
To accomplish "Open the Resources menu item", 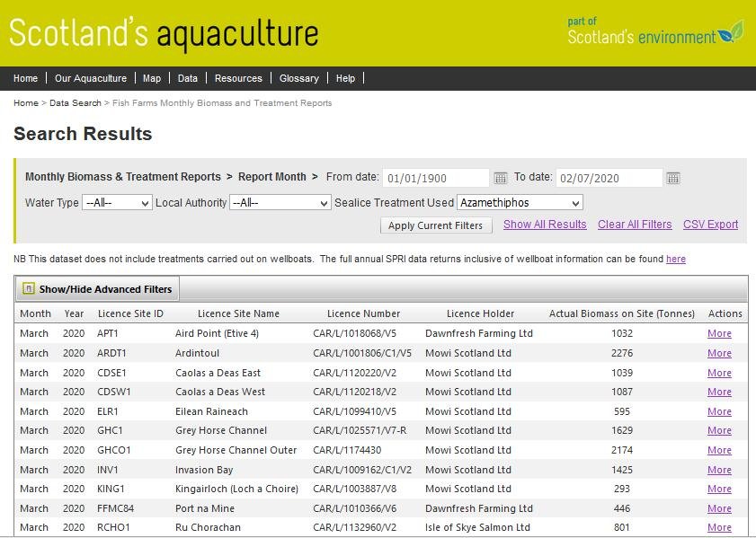I will click(x=238, y=78).
